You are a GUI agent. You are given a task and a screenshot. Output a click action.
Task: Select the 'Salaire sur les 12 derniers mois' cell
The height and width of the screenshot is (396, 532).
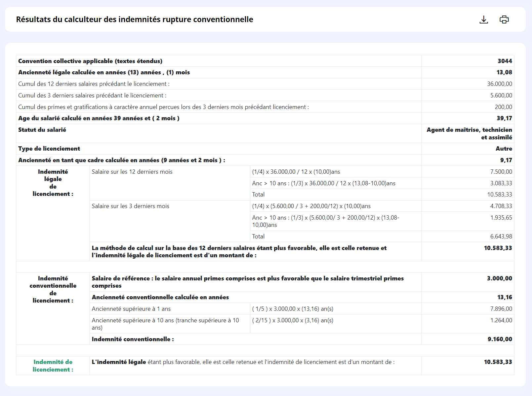coord(132,172)
